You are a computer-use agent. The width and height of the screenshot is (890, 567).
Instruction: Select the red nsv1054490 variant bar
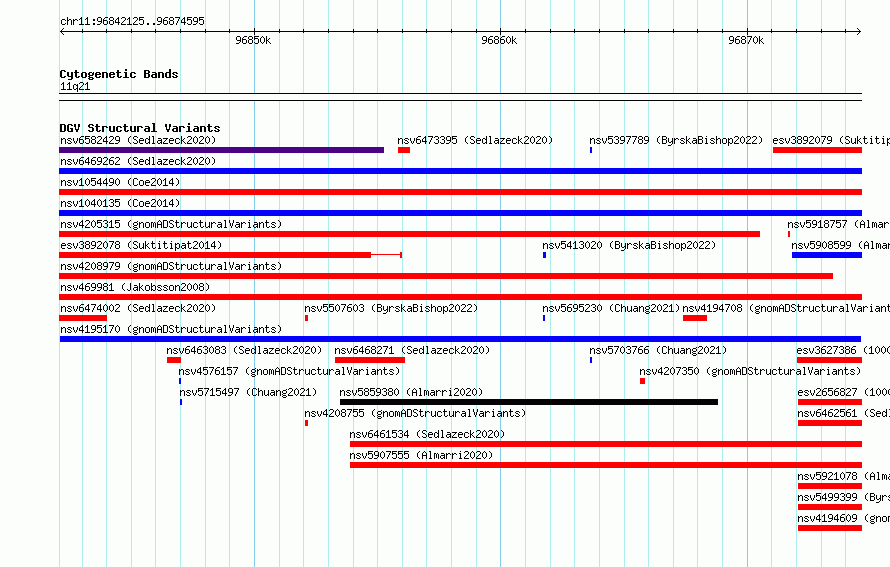(460, 192)
